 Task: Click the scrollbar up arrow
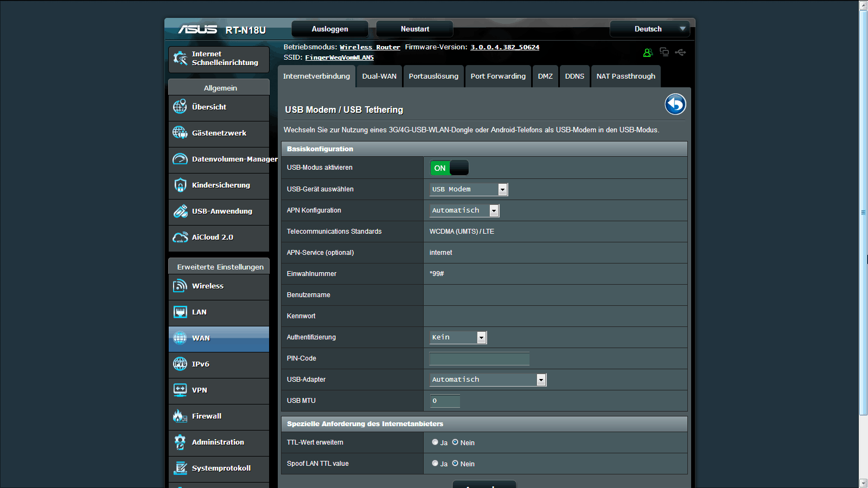[863, 5]
